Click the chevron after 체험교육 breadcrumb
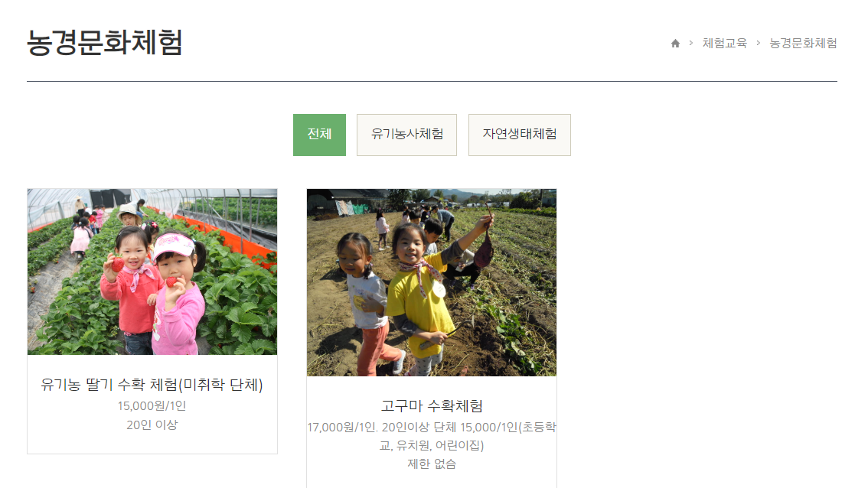The width and height of the screenshot is (868, 488). (x=758, y=43)
